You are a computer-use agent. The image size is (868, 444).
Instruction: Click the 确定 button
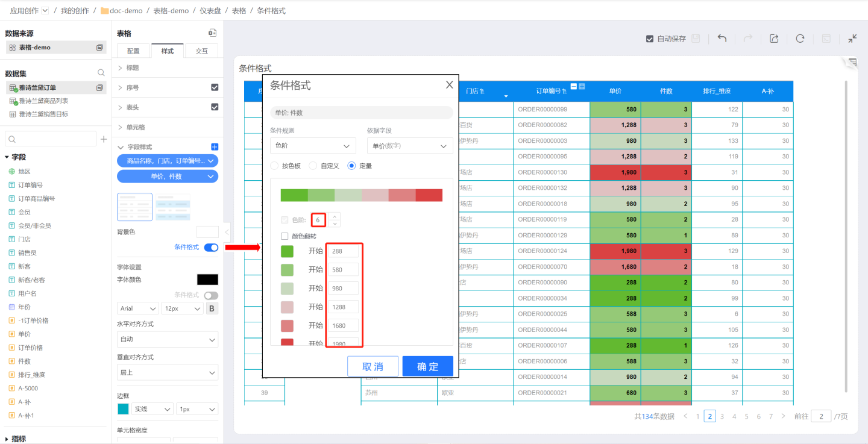pos(427,366)
